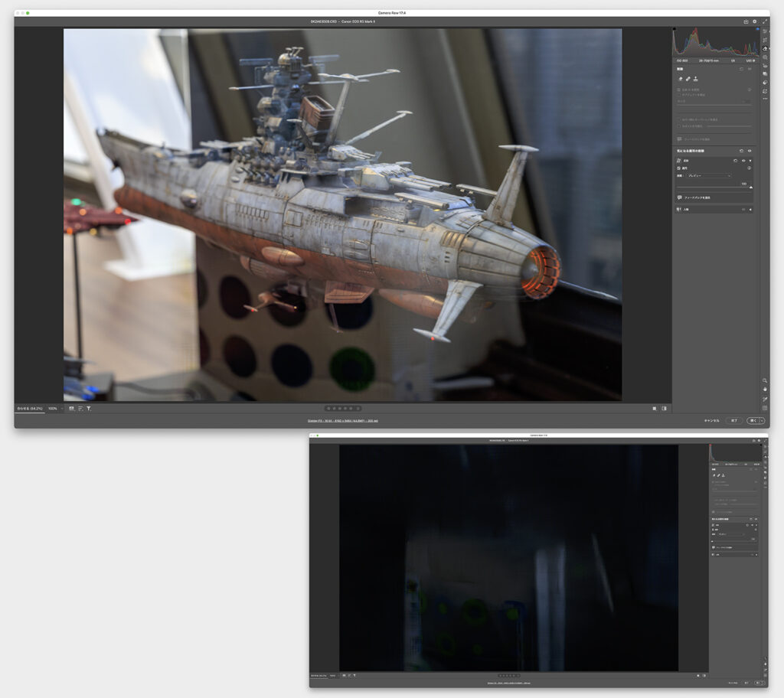Open workflow options link below preview

[x=343, y=421]
